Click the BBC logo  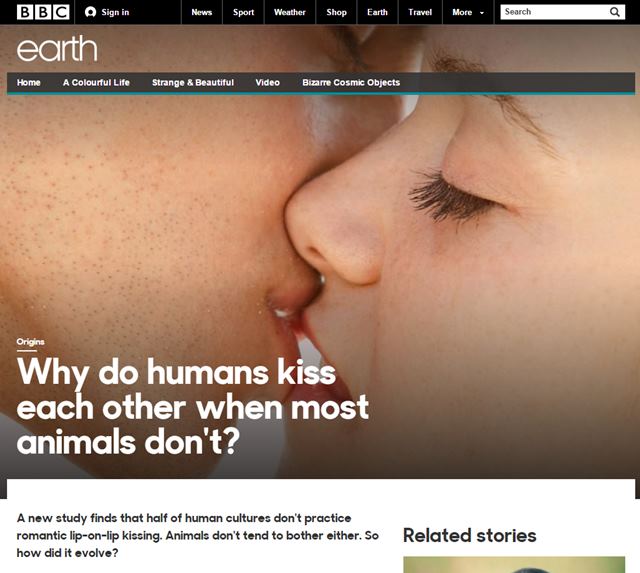[x=43, y=12]
